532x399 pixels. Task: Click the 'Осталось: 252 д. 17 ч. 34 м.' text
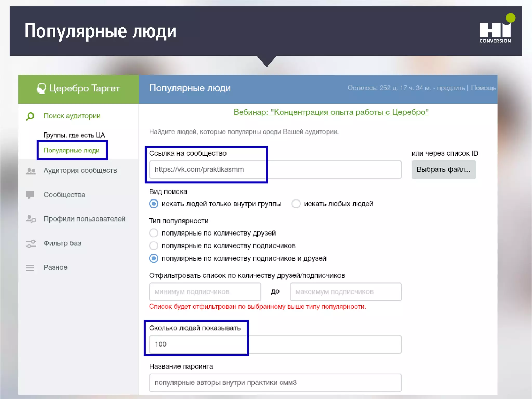pos(389,88)
